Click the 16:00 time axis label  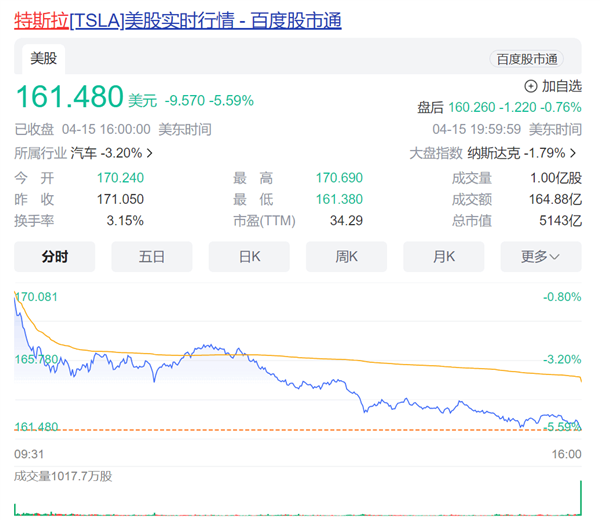pyautogui.click(x=566, y=454)
